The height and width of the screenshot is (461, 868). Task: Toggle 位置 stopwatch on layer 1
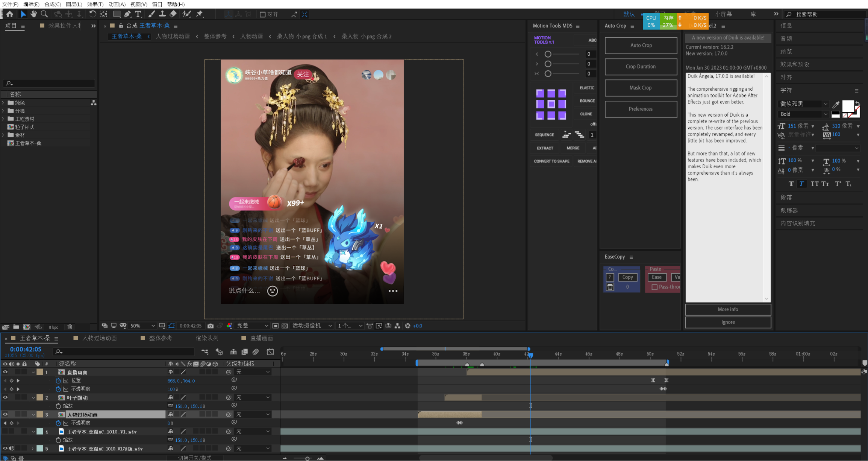58,380
